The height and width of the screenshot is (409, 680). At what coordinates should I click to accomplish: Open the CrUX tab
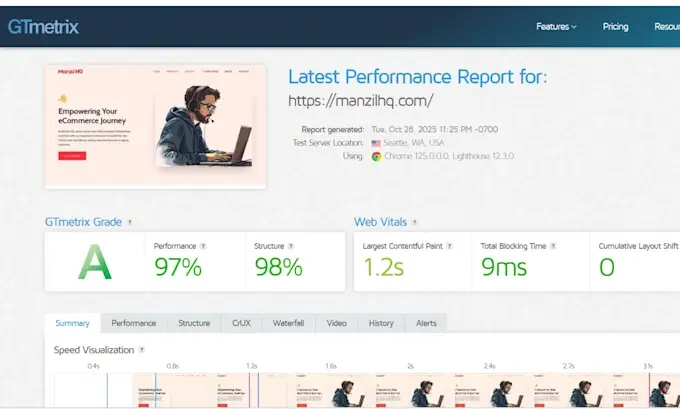242,323
